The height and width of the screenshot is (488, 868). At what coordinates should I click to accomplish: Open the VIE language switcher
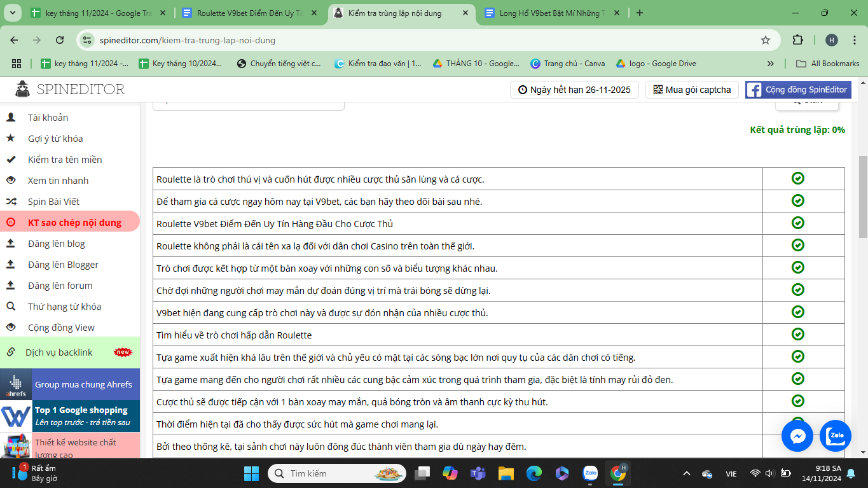point(731,474)
